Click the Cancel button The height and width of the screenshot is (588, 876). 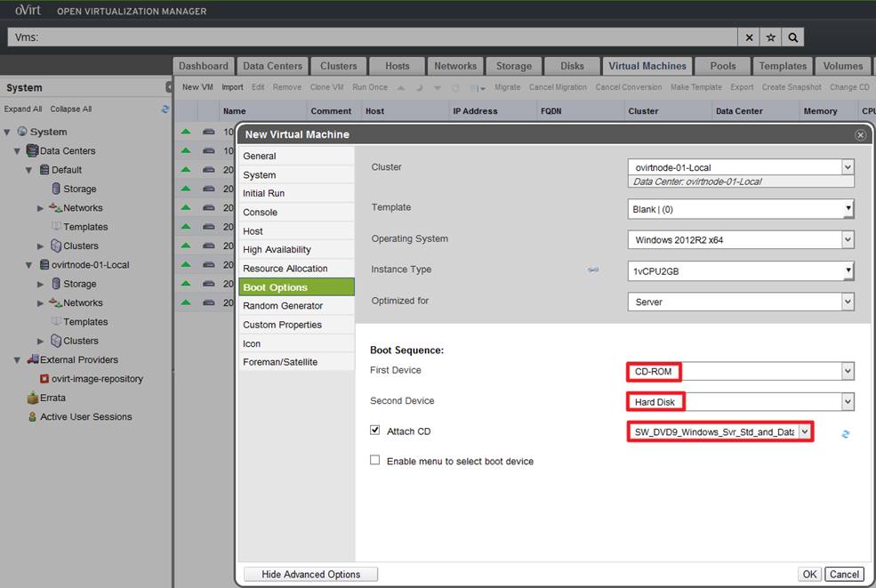tap(844, 574)
